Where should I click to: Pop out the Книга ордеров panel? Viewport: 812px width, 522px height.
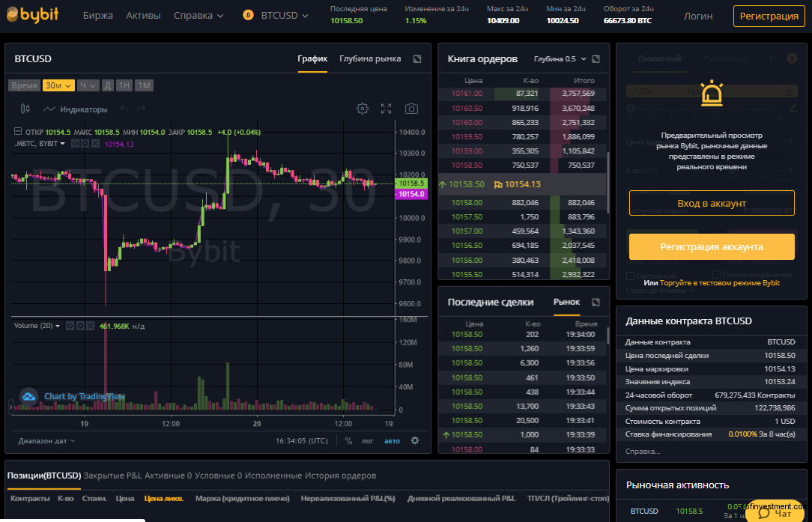point(596,58)
